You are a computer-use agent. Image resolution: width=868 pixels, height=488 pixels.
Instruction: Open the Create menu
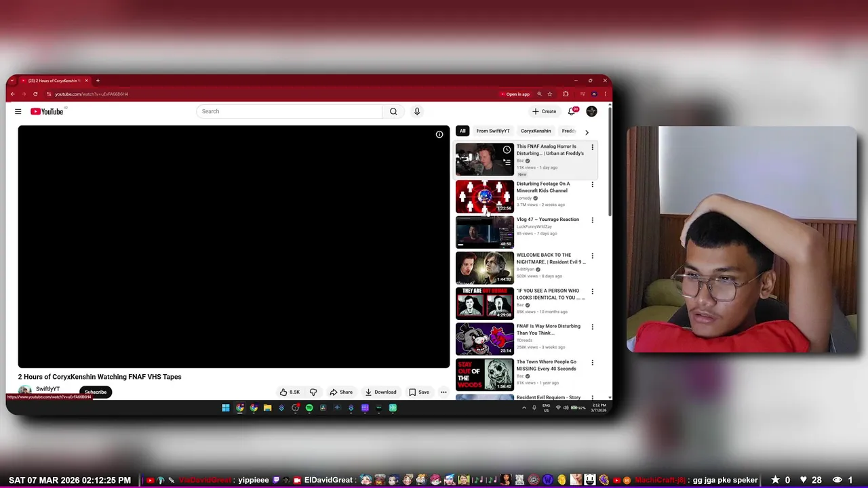[545, 111]
